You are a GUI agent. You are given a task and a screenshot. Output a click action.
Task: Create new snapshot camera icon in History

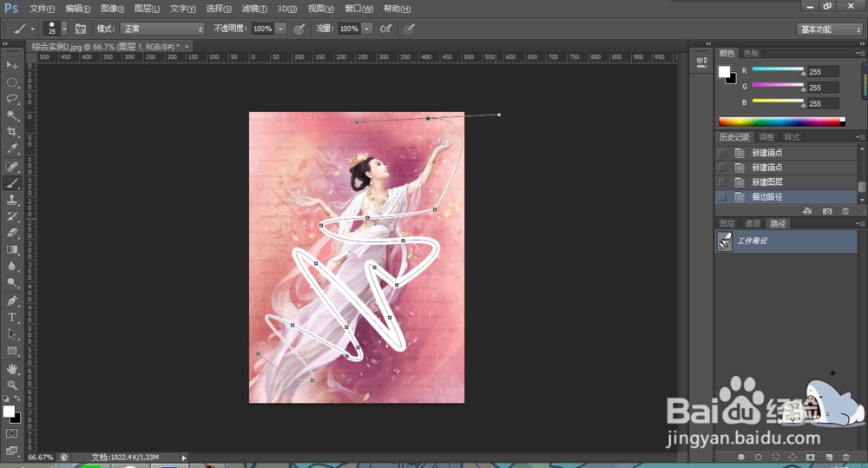[827, 211]
